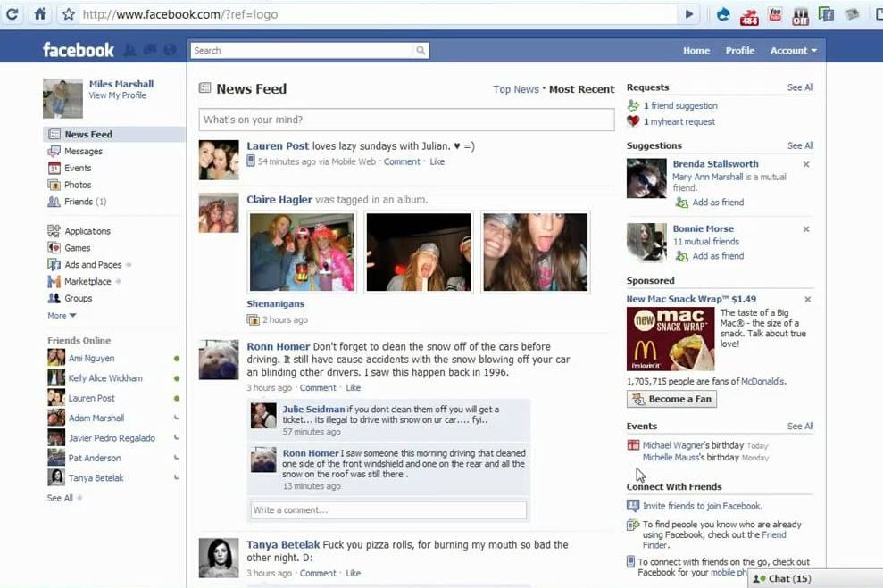Screen dimensions: 883x588
Task: Switch to Top News feed
Action: click(x=516, y=89)
